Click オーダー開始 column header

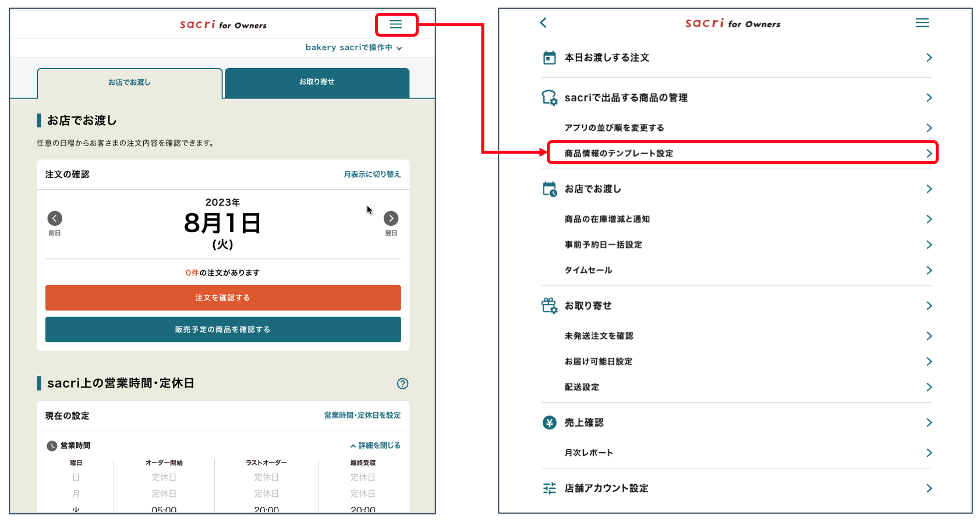click(x=164, y=463)
